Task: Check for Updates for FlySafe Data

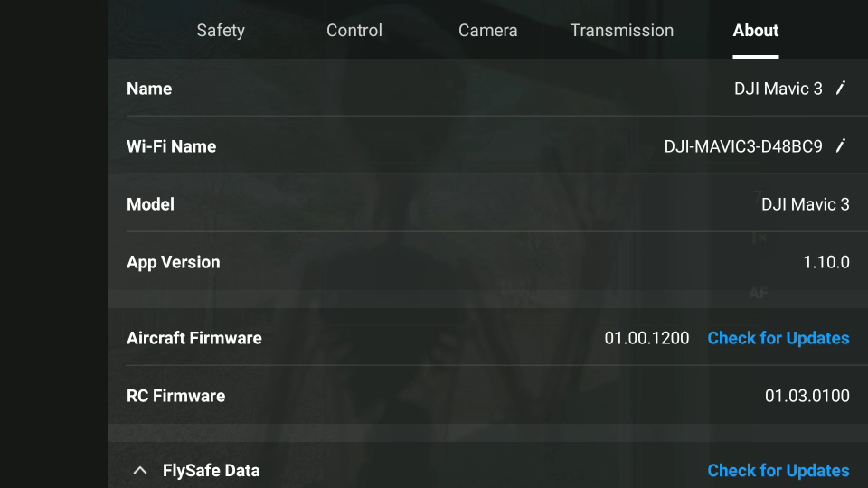Action: tap(778, 470)
